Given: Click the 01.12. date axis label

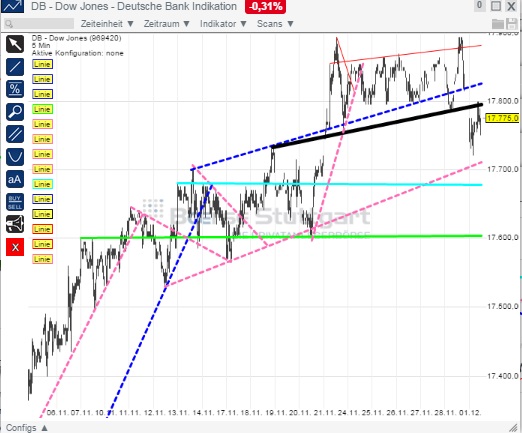Looking at the screenshot, I should [x=470, y=413].
